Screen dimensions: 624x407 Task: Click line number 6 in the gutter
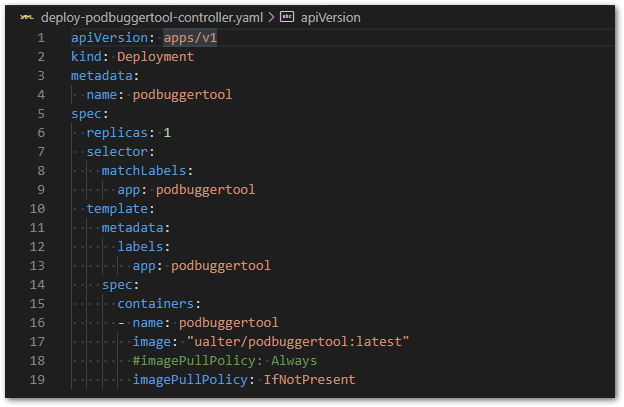[40, 132]
